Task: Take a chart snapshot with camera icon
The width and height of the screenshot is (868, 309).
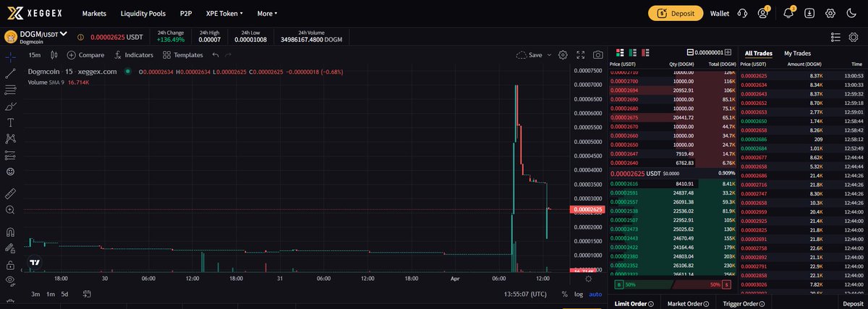Action: tap(598, 55)
